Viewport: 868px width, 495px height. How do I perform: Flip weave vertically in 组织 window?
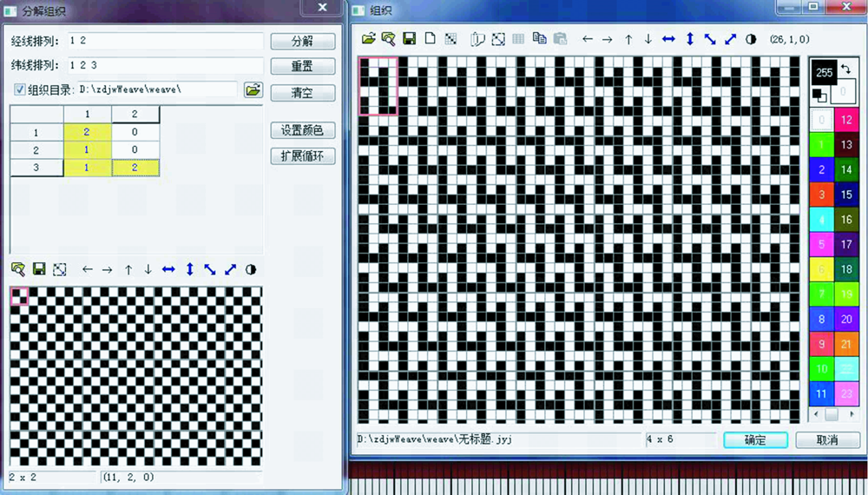pos(689,39)
